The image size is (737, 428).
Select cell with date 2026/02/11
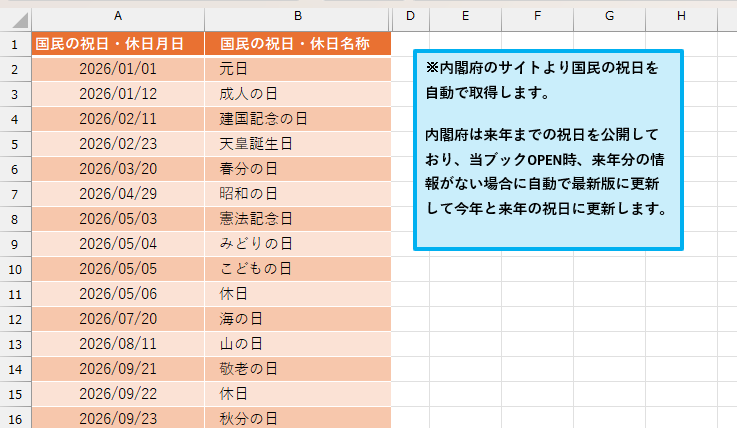pos(118,119)
